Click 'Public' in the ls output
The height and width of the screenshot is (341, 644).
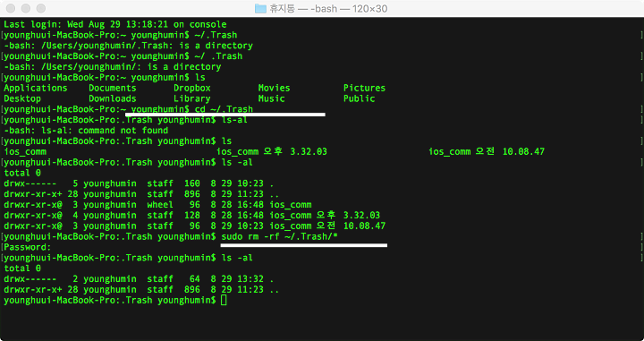click(359, 98)
